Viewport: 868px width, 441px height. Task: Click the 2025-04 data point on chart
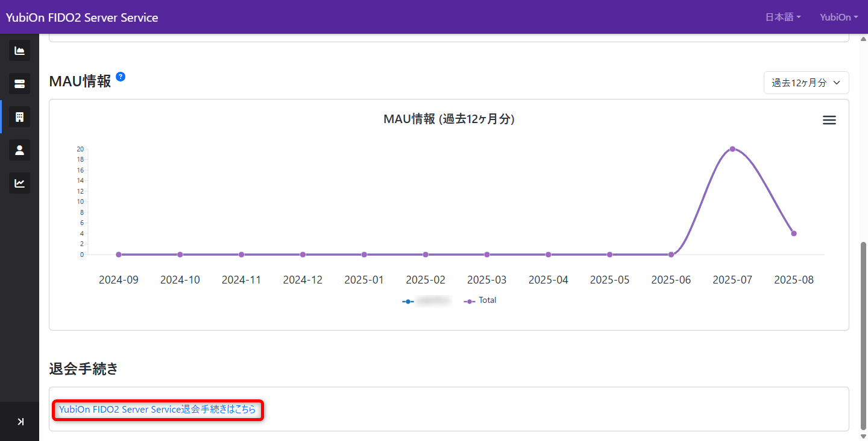coord(549,255)
